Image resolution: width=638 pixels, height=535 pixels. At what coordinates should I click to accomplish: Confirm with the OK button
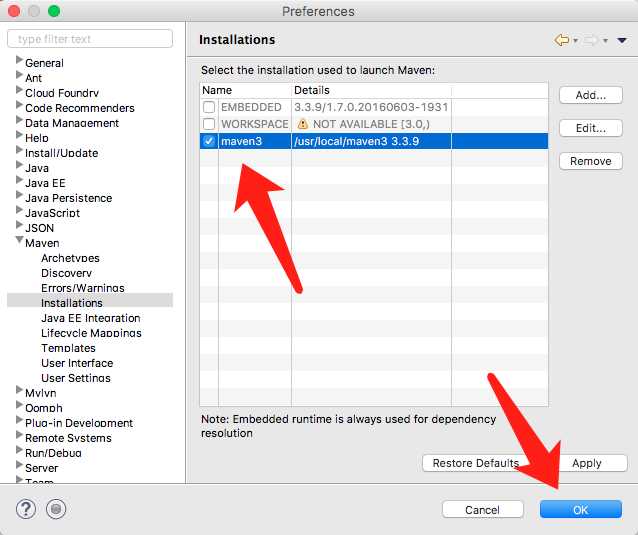click(x=581, y=509)
